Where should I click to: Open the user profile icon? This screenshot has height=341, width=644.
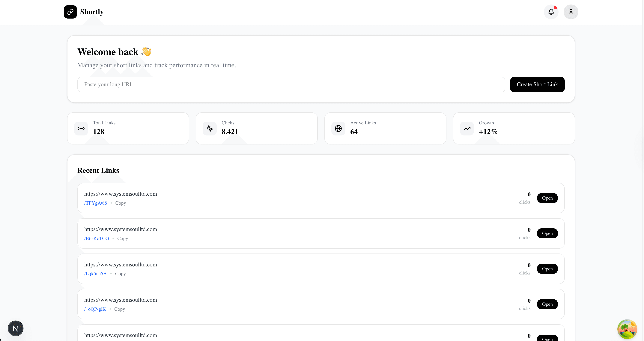pos(571,12)
